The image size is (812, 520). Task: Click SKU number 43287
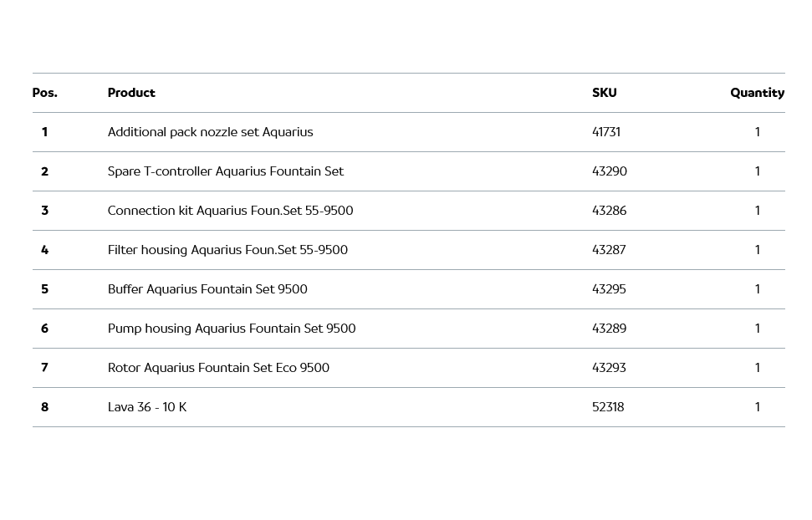point(609,250)
